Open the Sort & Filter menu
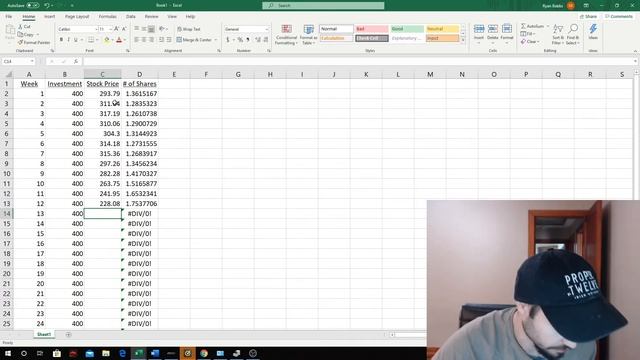This screenshot has width=640, height=360. pos(558,34)
